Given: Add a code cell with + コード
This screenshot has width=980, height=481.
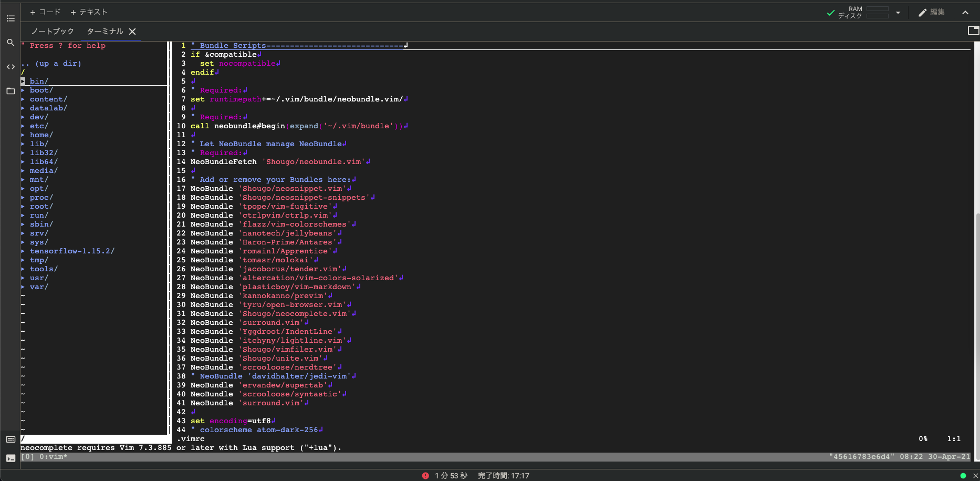Looking at the screenshot, I should tap(45, 12).
